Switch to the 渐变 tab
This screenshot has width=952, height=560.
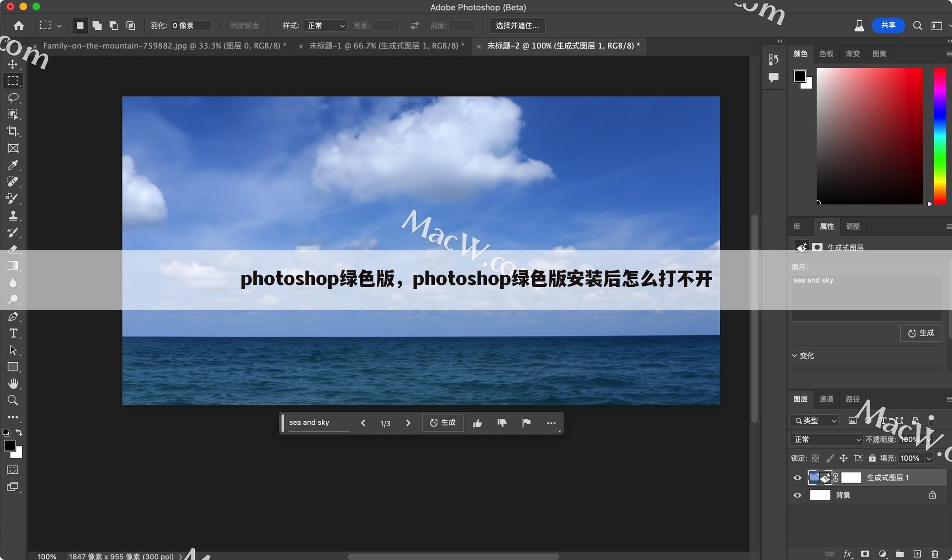coord(852,54)
